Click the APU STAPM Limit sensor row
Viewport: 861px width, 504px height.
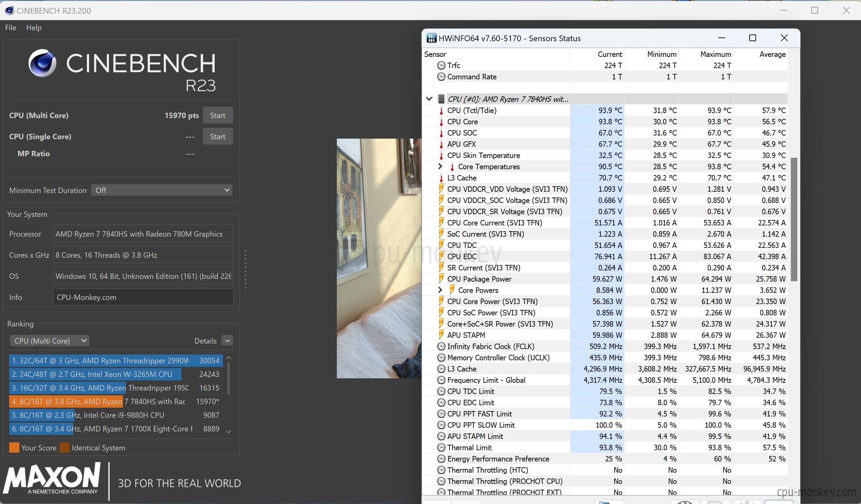click(605, 436)
